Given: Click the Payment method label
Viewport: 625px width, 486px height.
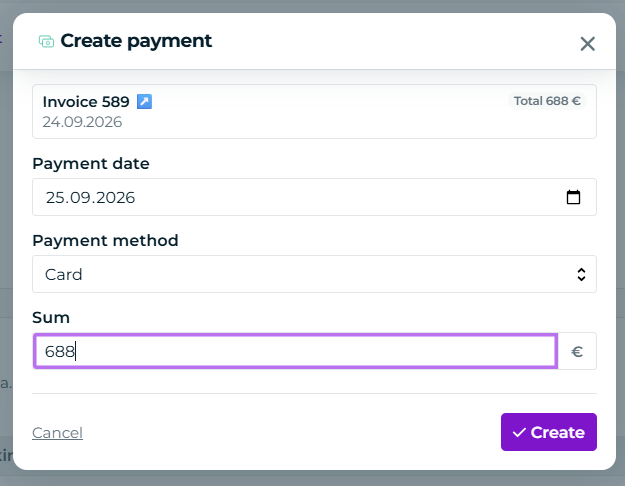Looking at the screenshot, I should click(x=105, y=240).
